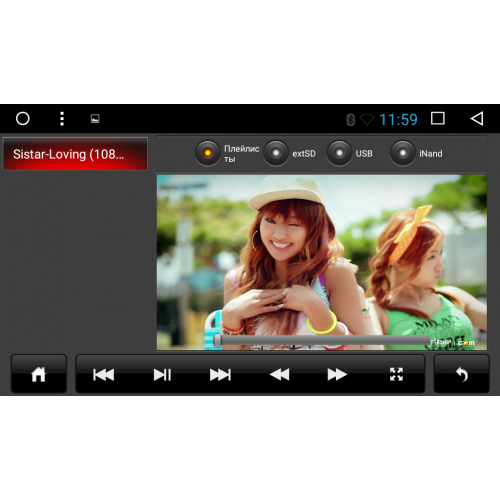
Task: Click the return arrow button
Action: coord(462,374)
